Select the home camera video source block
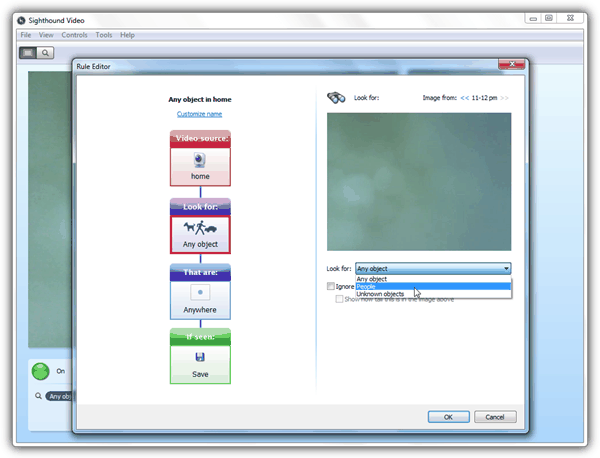Screen dimensions: 600x458 [200, 167]
